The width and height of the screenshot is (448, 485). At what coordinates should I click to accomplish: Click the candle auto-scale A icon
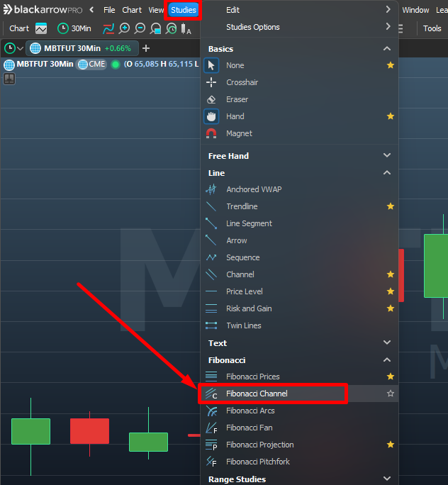186,28
